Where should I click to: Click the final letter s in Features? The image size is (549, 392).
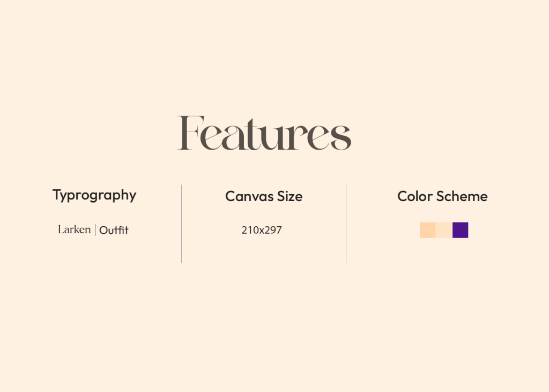341,137
